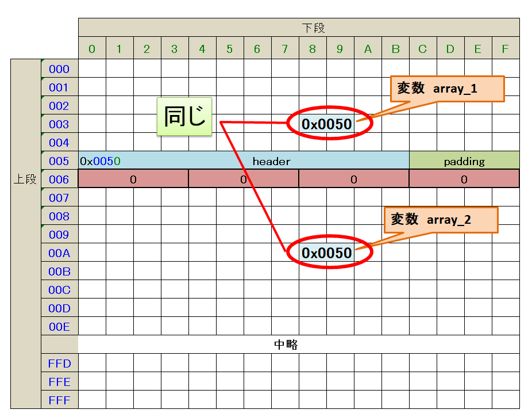Select the 0x0050 value in row 005
The height and width of the screenshot is (417, 532).
[x=100, y=161]
